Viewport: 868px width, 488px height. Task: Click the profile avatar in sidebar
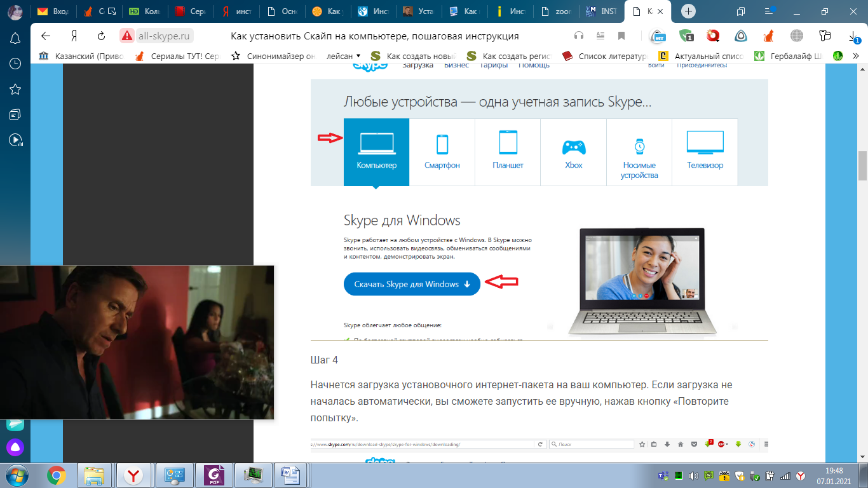[x=16, y=11]
